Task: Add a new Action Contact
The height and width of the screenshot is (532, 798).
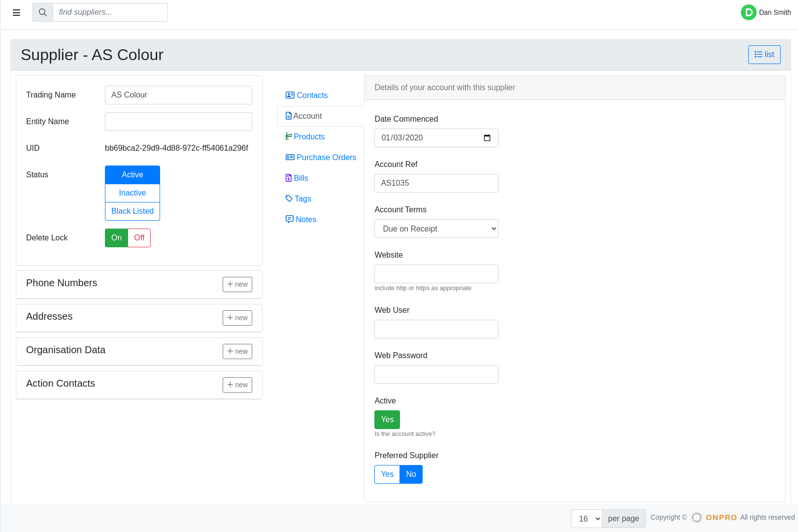Action: click(x=237, y=385)
